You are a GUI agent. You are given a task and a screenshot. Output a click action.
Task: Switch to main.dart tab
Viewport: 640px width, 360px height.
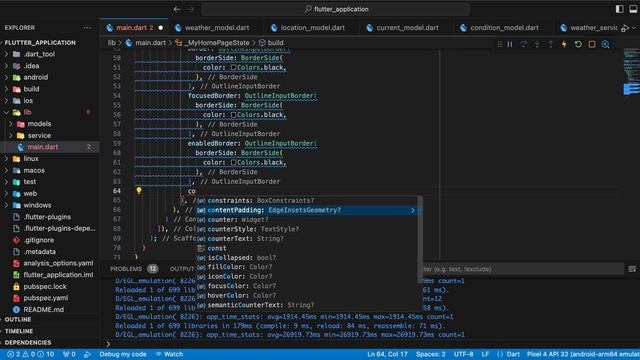pyautogui.click(x=134, y=28)
